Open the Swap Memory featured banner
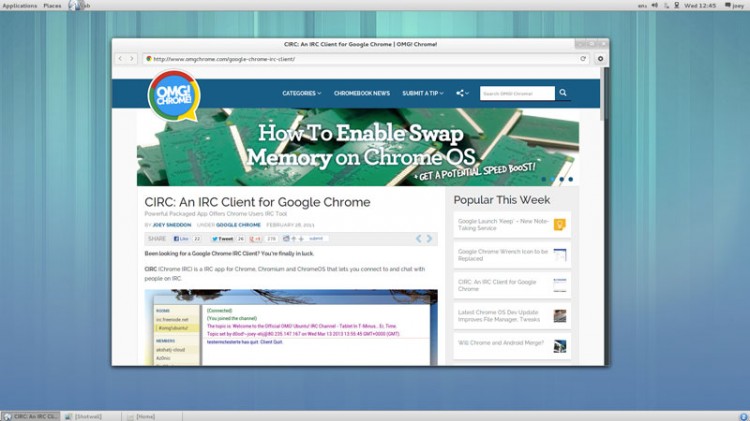Image resolution: width=750 pixels, height=421 pixels. click(x=358, y=147)
